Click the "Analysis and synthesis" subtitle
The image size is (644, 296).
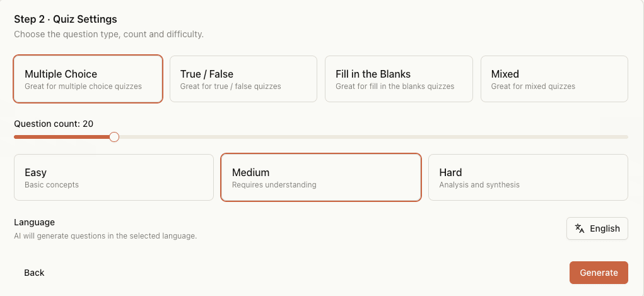pyautogui.click(x=479, y=185)
